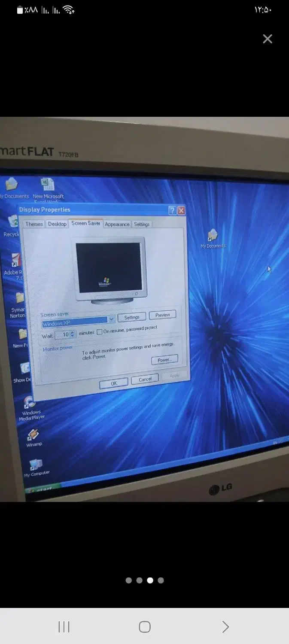Launch Windows Media Player from desktop
The image size is (289, 644).
tap(30, 408)
